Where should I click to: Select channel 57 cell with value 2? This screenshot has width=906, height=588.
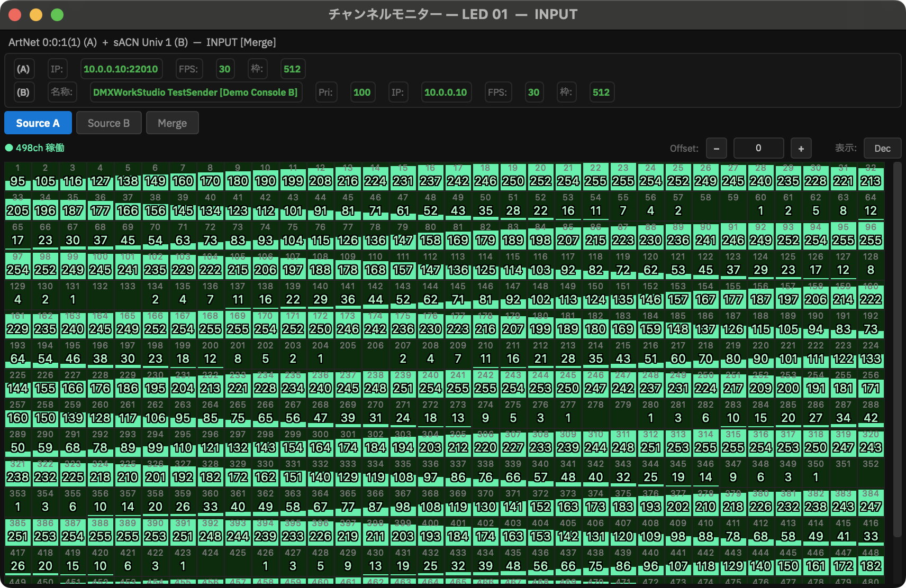(x=678, y=206)
